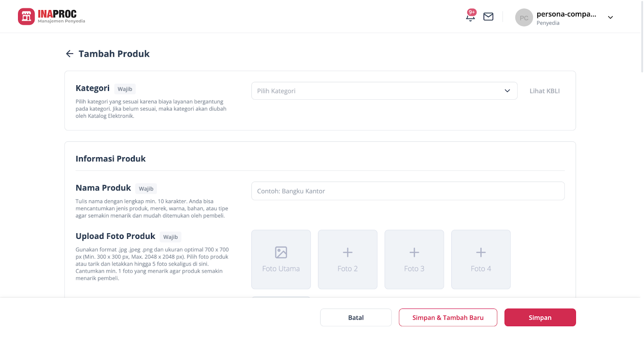
Task: Go back using the arrow icon
Action: click(70, 54)
